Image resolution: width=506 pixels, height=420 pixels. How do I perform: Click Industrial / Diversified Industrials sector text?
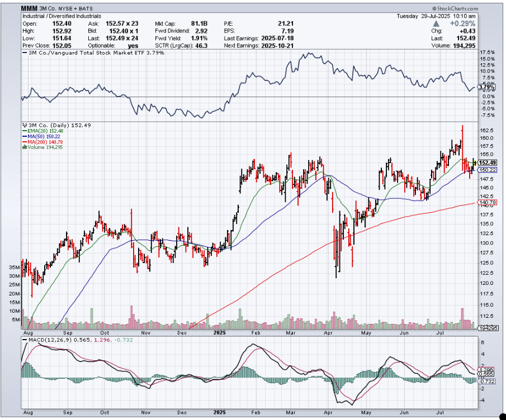tap(62, 16)
